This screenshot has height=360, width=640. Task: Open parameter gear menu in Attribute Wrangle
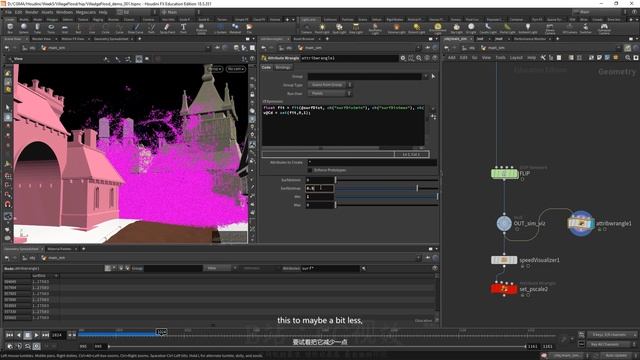tap(403, 58)
